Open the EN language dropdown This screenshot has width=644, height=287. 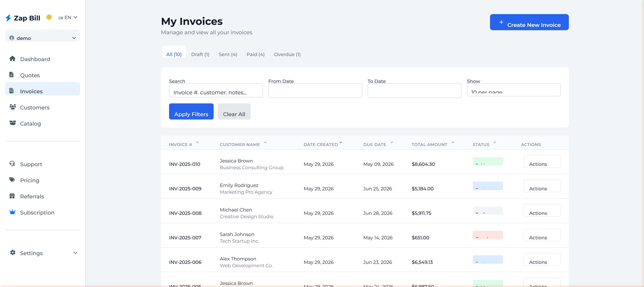tap(68, 17)
